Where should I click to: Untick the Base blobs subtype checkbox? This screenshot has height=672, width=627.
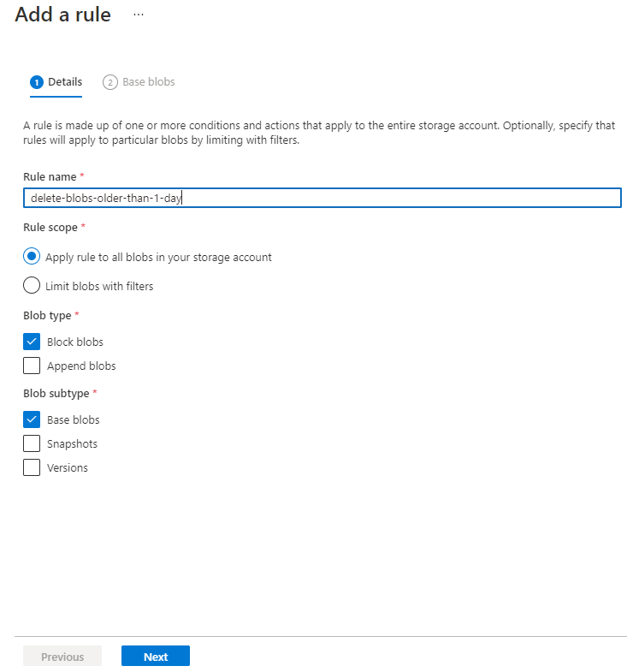tap(32, 419)
